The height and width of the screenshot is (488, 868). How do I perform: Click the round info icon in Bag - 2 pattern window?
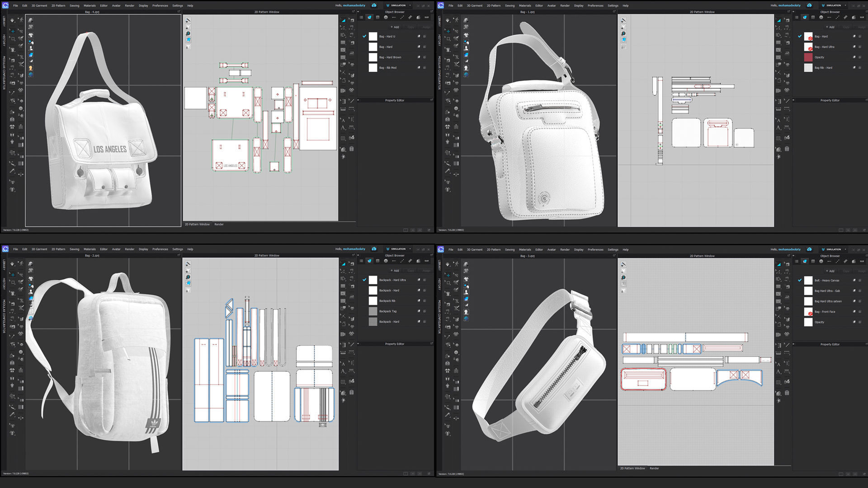(x=188, y=277)
